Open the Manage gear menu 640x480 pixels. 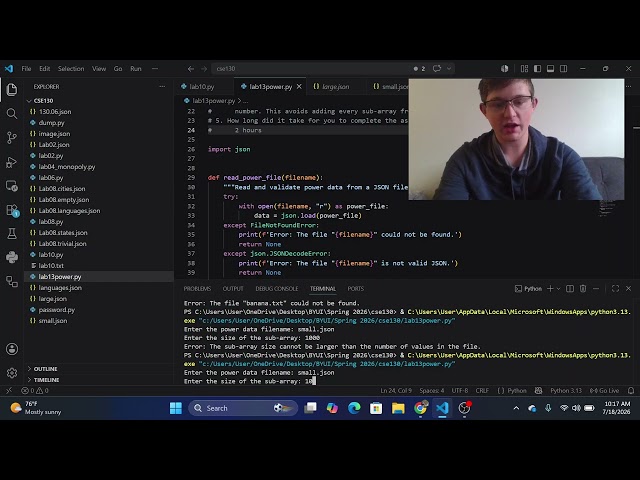[x=12, y=373]
